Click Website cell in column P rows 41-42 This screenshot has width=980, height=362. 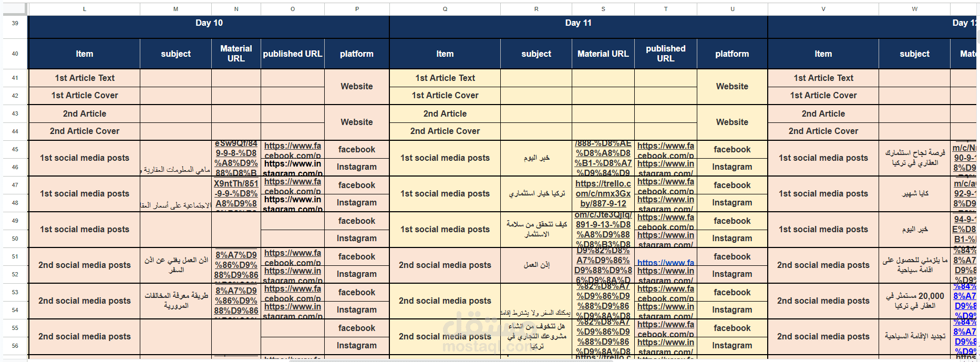(x=357, y=87)
